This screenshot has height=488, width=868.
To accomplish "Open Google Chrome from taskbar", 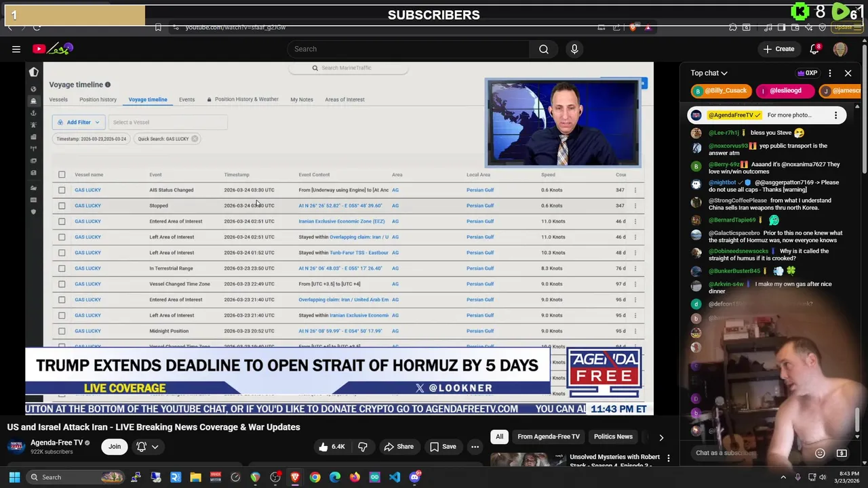I will tap(315, 477).
